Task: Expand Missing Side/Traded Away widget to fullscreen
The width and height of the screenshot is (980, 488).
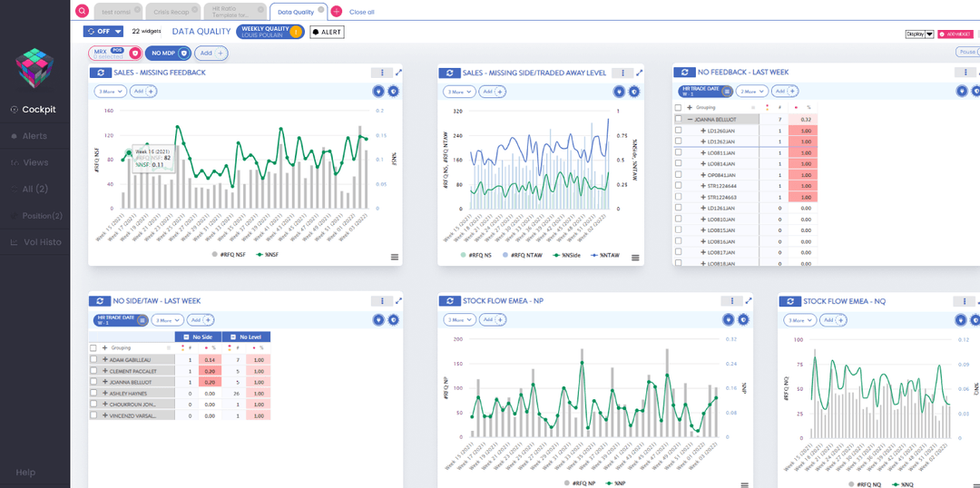Action: 639,73
